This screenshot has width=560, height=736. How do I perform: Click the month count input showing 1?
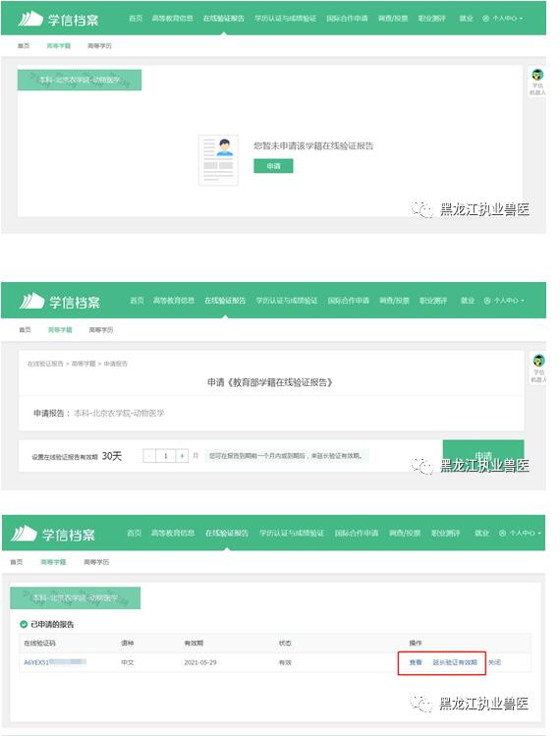165,456
